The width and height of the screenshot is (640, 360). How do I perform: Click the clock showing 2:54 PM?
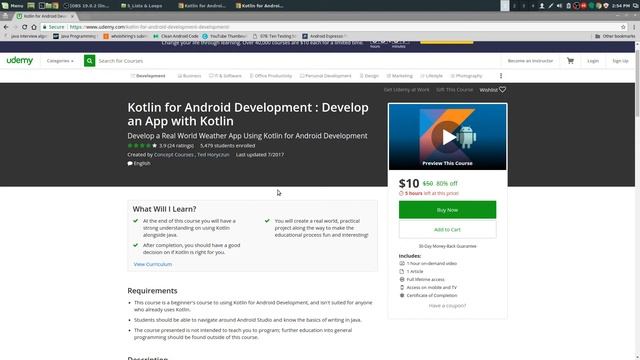coord(621,6)
